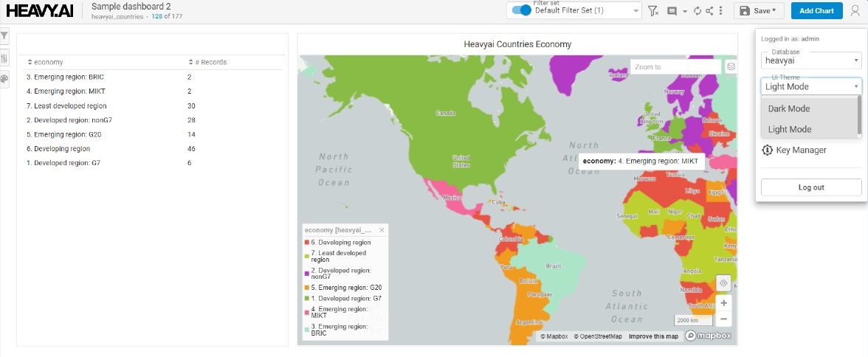Image resolution: width=868 pixels, height=357 pixels.
Task: Click the record count 30 cell
Action: 191,105
